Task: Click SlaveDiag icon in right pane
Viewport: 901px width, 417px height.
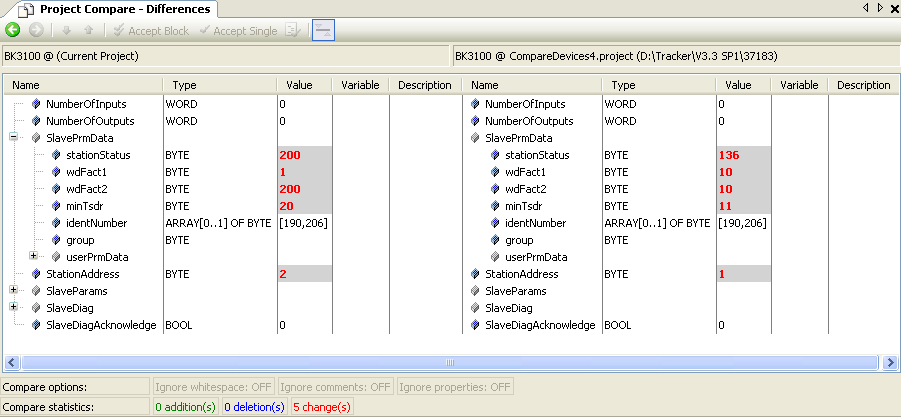Action: (475, 308)
